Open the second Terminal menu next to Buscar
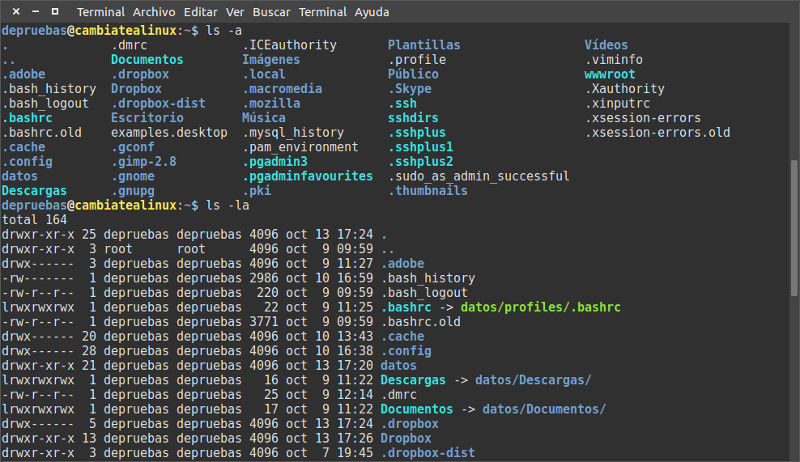 pyautogui.click(x=322, y=12)
